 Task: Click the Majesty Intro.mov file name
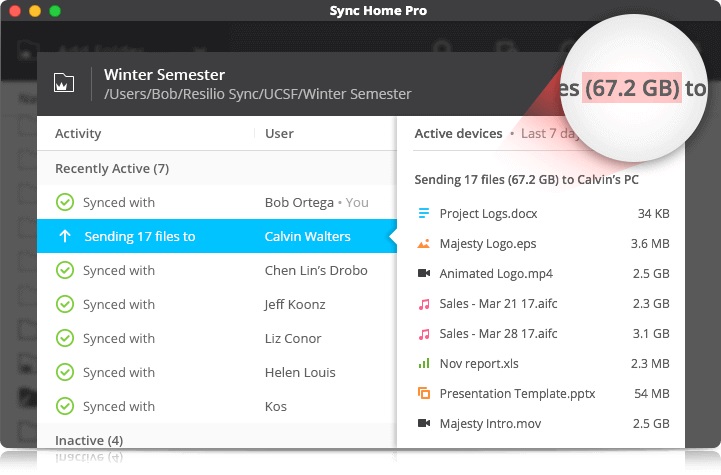(490, 423)
